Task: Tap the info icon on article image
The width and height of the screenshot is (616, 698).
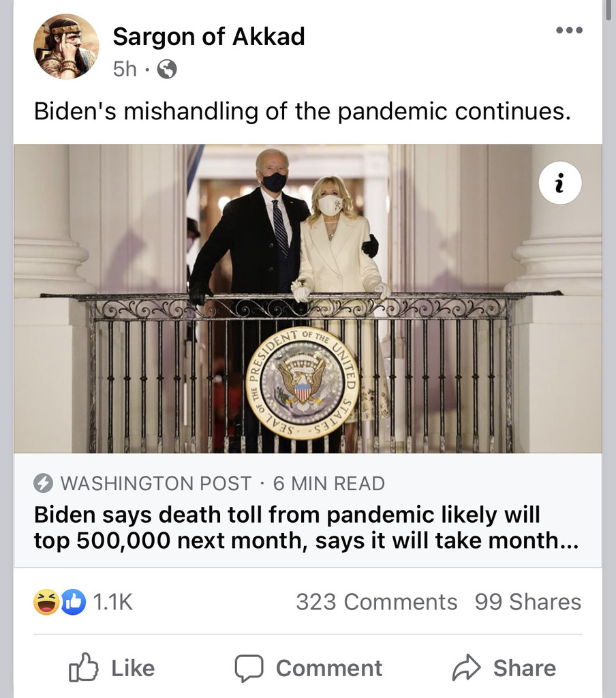Action: (x=560, y=183)
